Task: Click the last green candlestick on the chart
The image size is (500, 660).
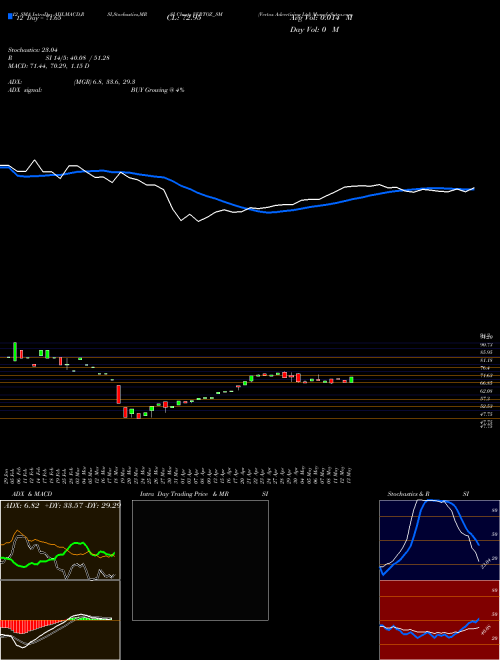Action: tap(351, 380)
